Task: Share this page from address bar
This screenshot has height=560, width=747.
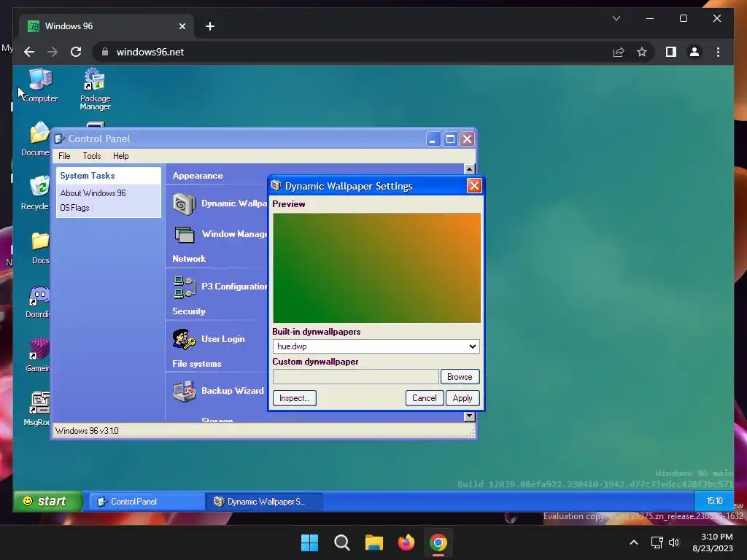Action: tap(619, 52)
